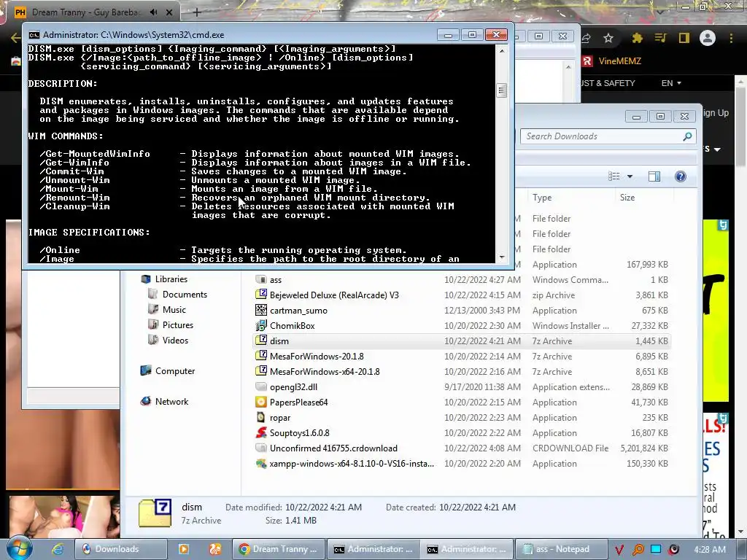Click in the Search Downloads field
Screen dimensions: 747x560
click(602, 136)
